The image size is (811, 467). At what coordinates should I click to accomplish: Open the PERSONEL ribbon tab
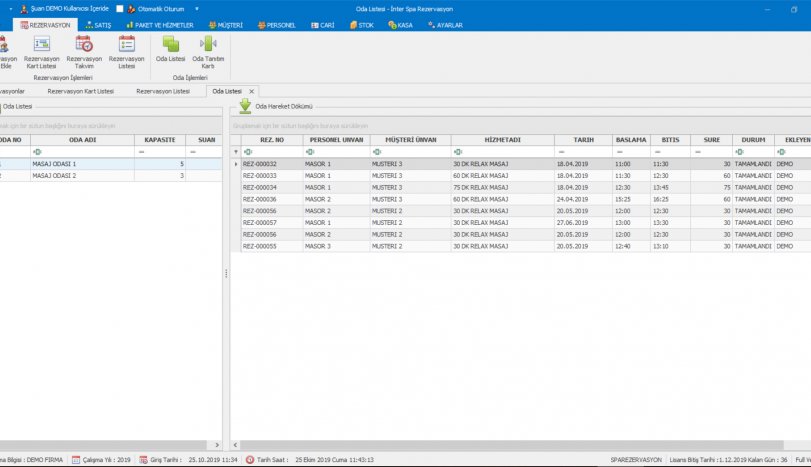pyautogui.click(x=276, y=25)
